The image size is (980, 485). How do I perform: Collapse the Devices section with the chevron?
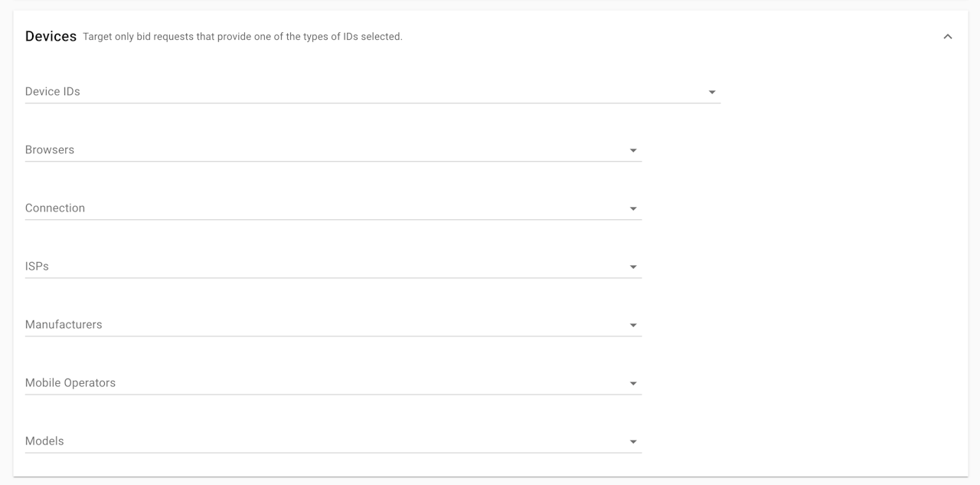[x=947, y=37]
